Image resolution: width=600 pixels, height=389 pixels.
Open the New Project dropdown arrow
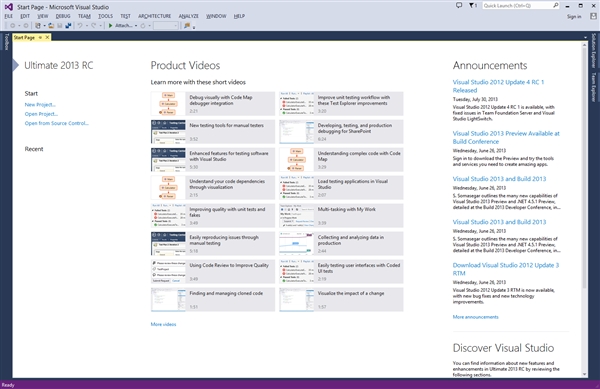pos(44,26)
